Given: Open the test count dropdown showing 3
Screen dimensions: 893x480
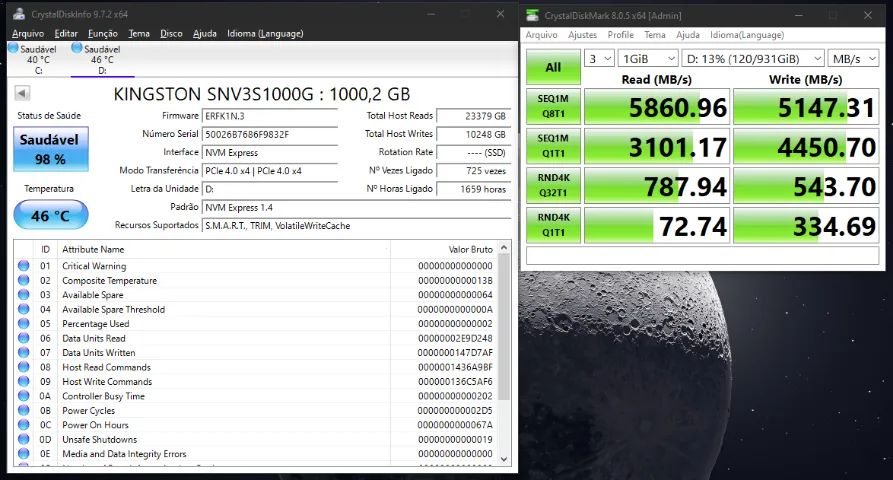Looking at the screenshot, I should (x=599, y=59).
